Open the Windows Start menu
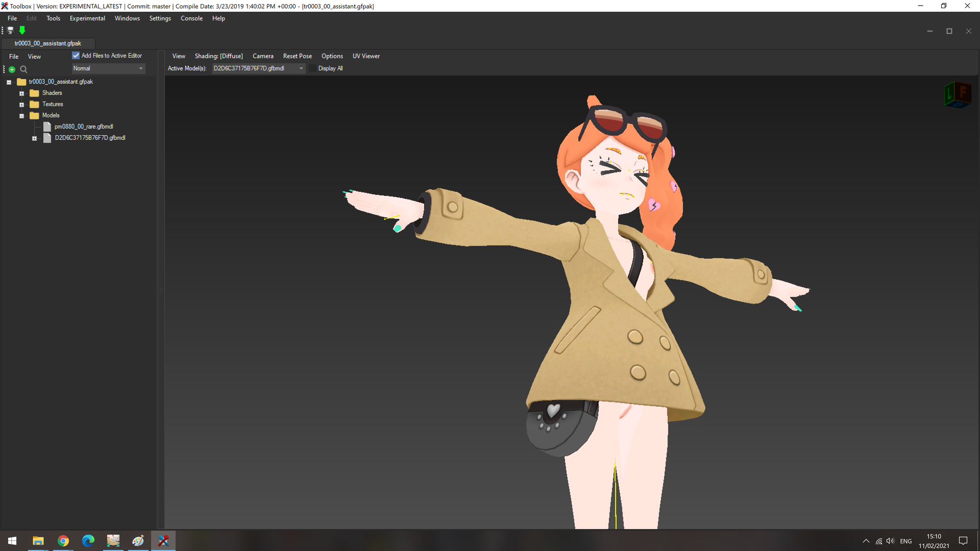This screenshot has width=980, height=551. [x=12, y=541]
